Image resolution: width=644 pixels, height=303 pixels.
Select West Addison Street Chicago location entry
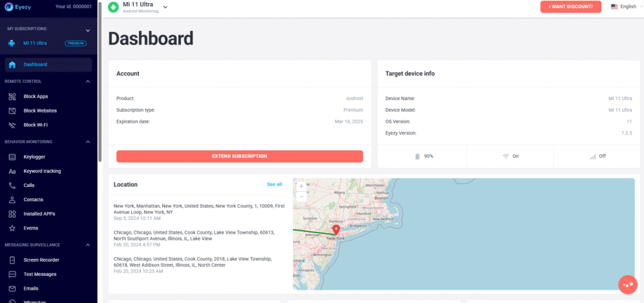click(x=192, y=265)
